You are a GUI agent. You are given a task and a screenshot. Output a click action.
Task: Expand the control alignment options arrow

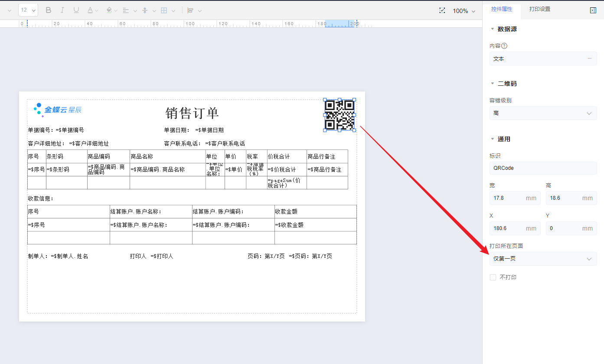(199, 10)
